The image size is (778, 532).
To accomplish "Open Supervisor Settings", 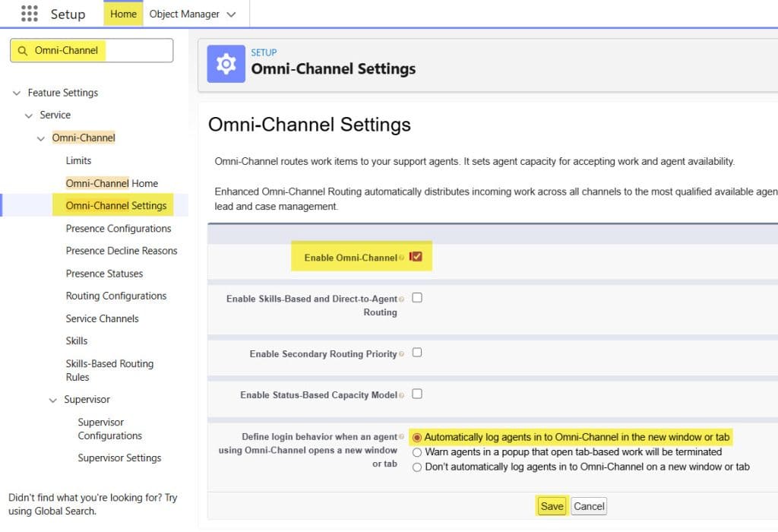I will [x=119, y=458].
